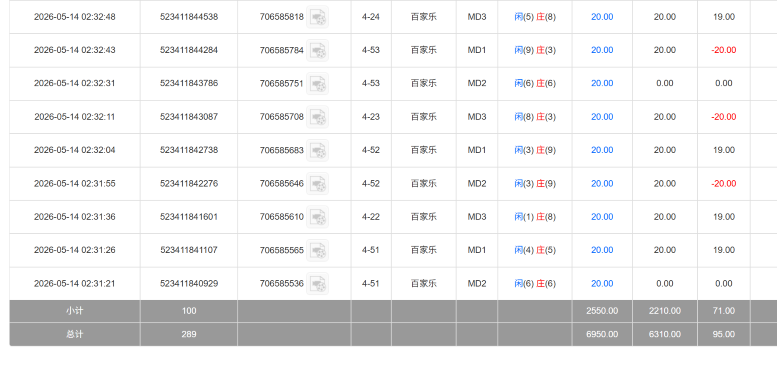777x366 pixels.
Task: Click timestamp 2026-05-14 02:31:36
Action: (74, 216)
